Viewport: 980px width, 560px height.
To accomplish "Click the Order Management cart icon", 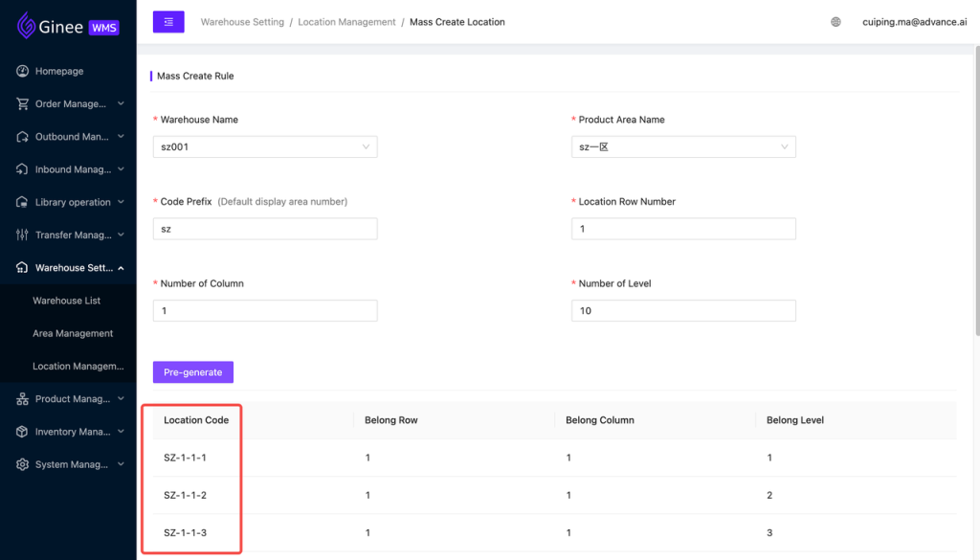I will [23, 103].
